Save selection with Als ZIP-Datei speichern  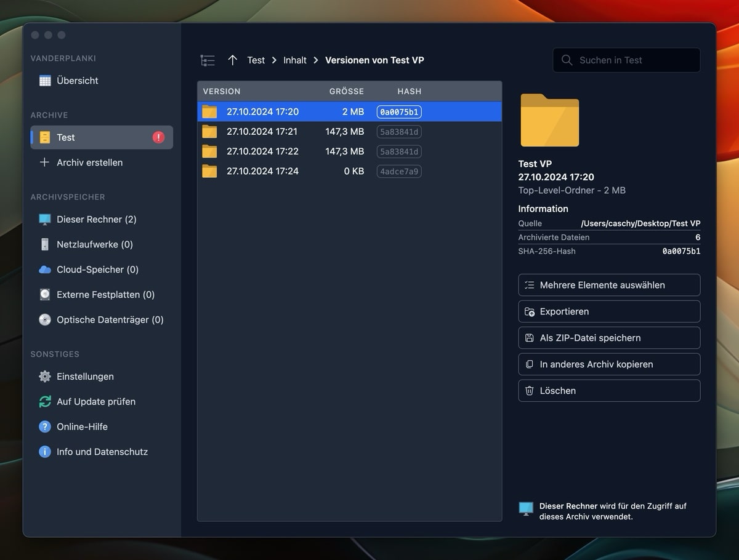[608, 338]
